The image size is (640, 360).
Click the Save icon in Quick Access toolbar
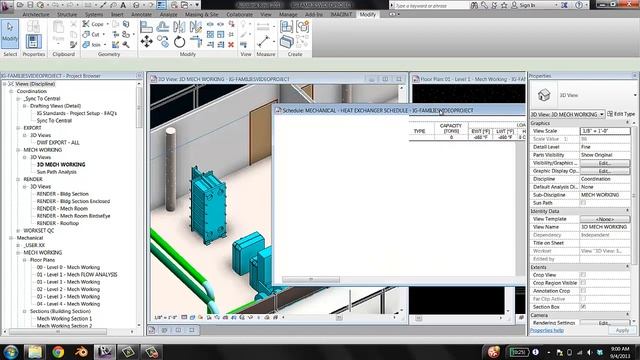30,5
